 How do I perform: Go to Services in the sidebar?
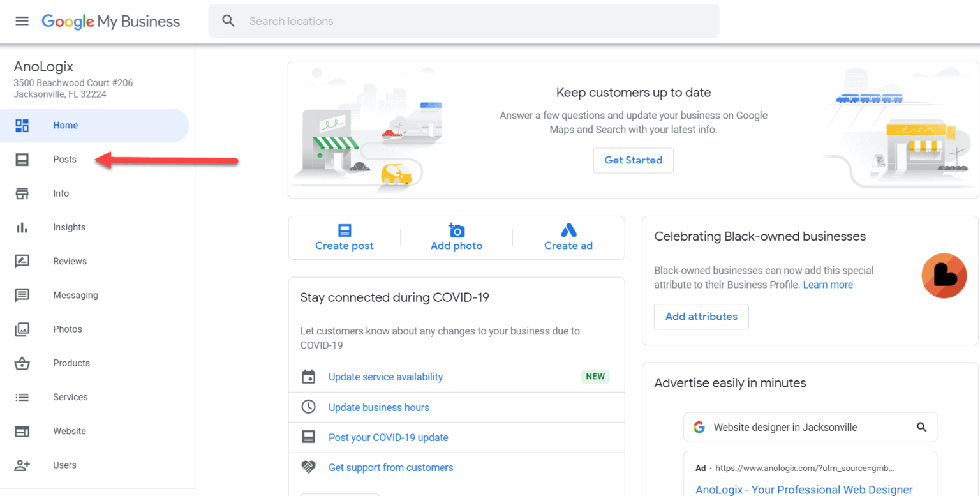(70, 397)
